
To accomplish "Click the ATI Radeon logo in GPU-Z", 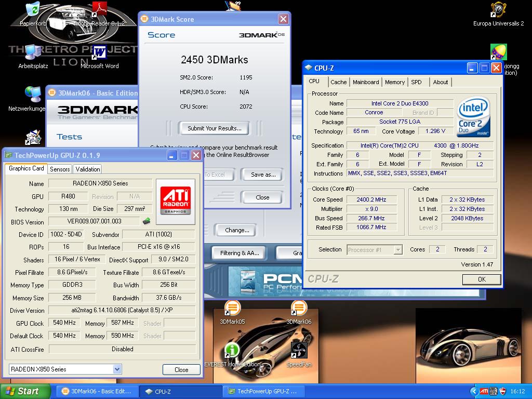I will 176,202.
